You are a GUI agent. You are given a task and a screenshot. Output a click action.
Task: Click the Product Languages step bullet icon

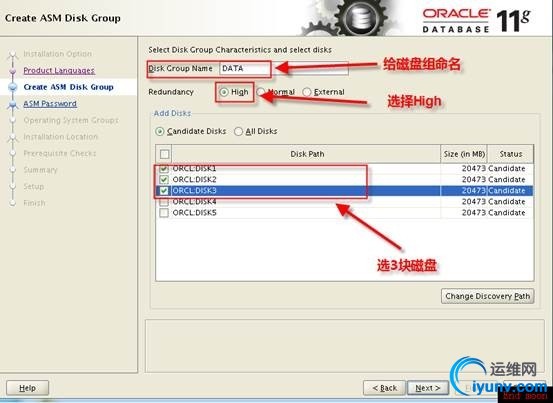pyautogui.click(x=13, y=71)
